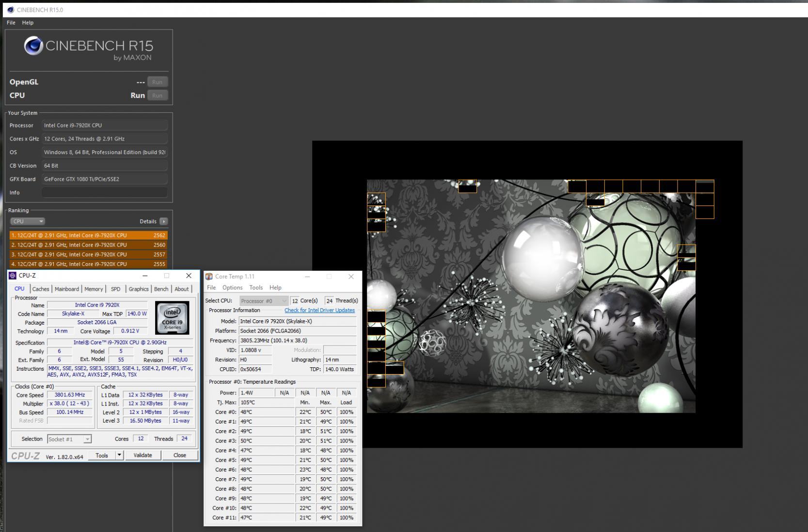Open Check for Intel Driver Updates link

pyautogui.click(x=319, y=311)
